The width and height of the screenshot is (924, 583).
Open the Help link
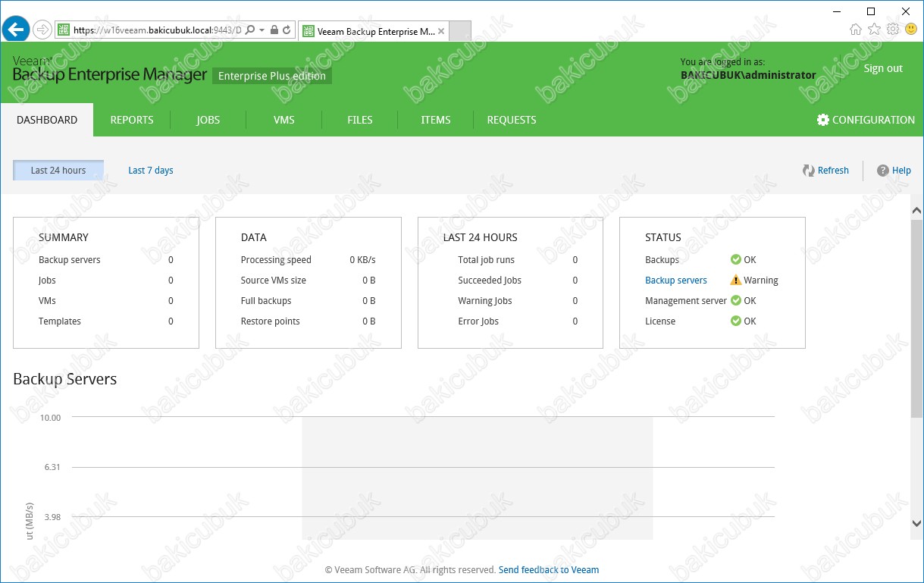(x=894, y=171)
